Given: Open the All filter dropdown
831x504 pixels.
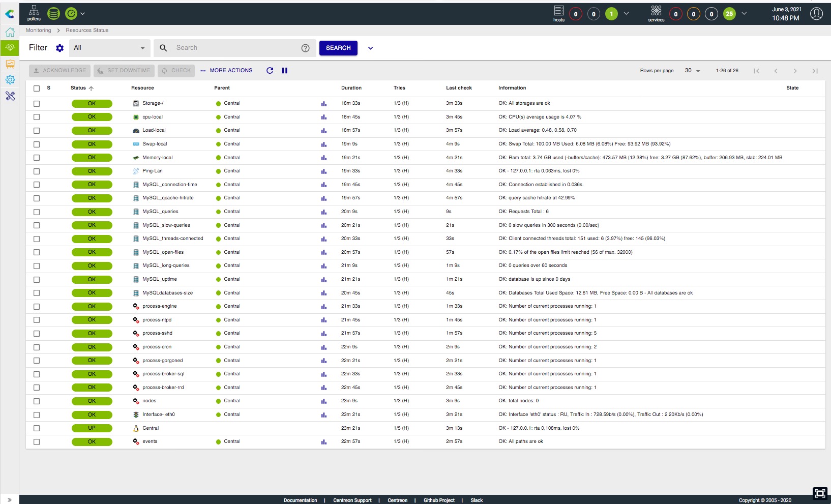Looking at the screenshot, I should pyautogui.click(x=109, y=48).
